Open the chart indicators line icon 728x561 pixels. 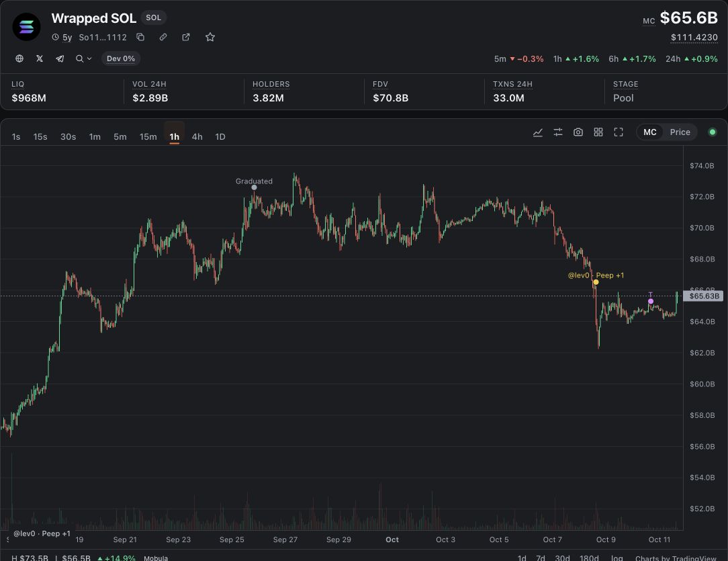click(538, 132)
